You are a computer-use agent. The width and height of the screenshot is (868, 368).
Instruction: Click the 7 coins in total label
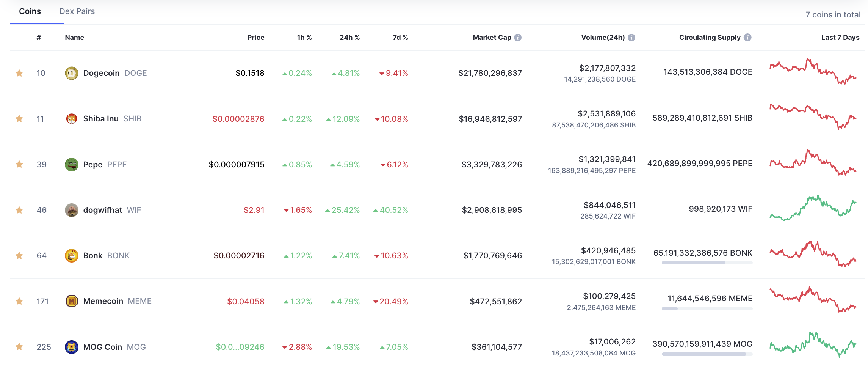(x=833, y=15)
